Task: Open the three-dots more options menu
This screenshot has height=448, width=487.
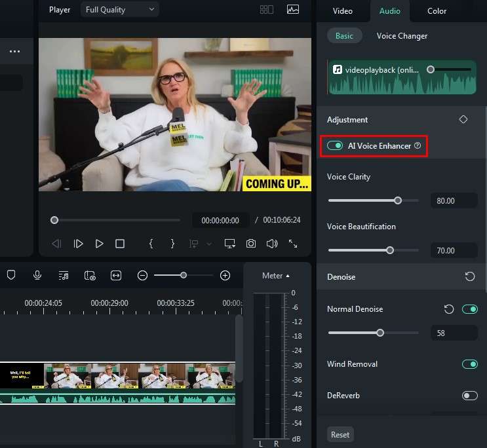Action: 14,51
